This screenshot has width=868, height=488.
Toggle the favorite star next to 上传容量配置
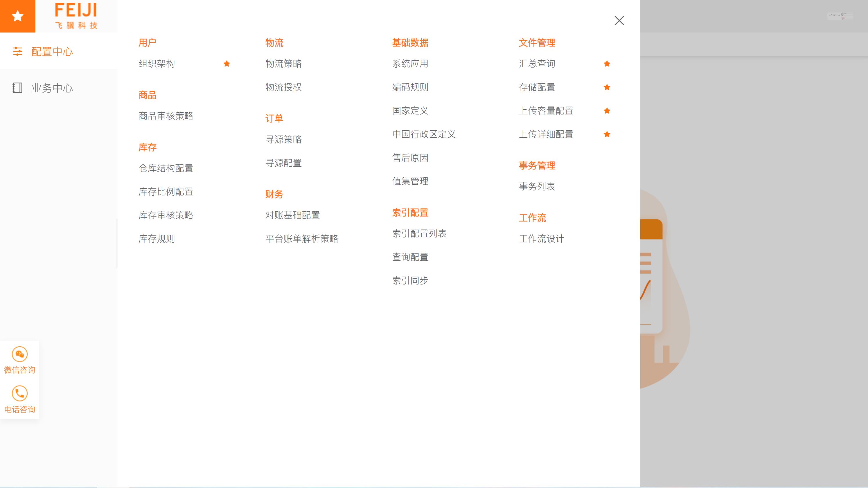pos(607,111)
